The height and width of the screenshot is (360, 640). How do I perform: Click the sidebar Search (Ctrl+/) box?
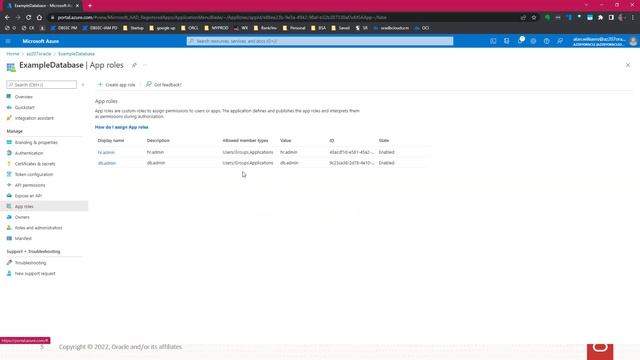[41, 84]
